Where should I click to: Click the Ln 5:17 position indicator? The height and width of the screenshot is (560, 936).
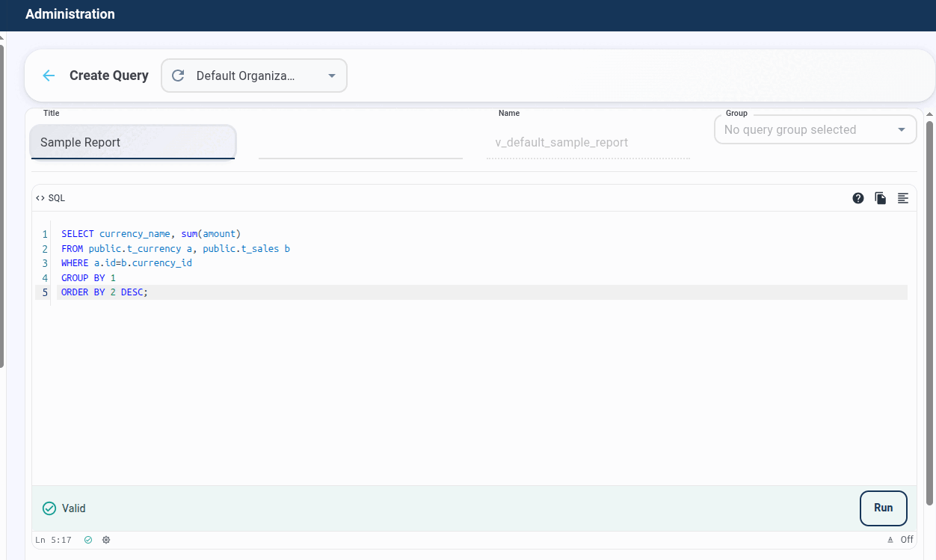pos(53,540)
